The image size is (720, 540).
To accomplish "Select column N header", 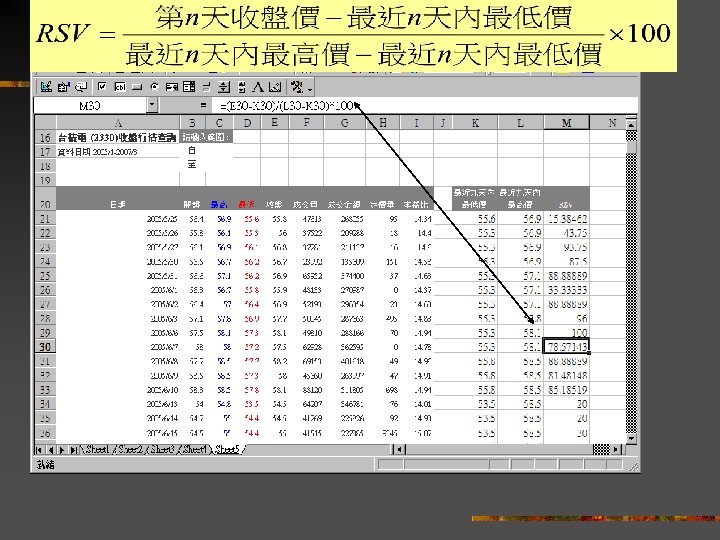I will click(608, 123).
